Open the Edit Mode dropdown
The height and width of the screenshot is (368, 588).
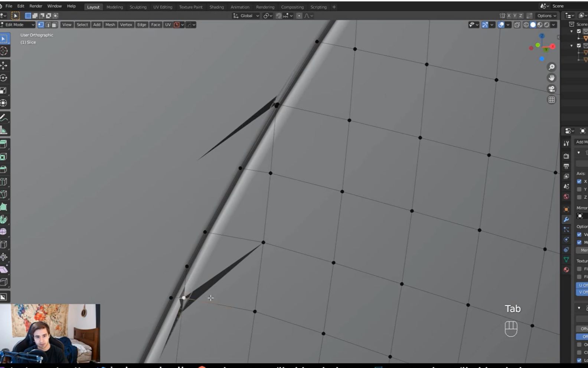coord(17,25)
